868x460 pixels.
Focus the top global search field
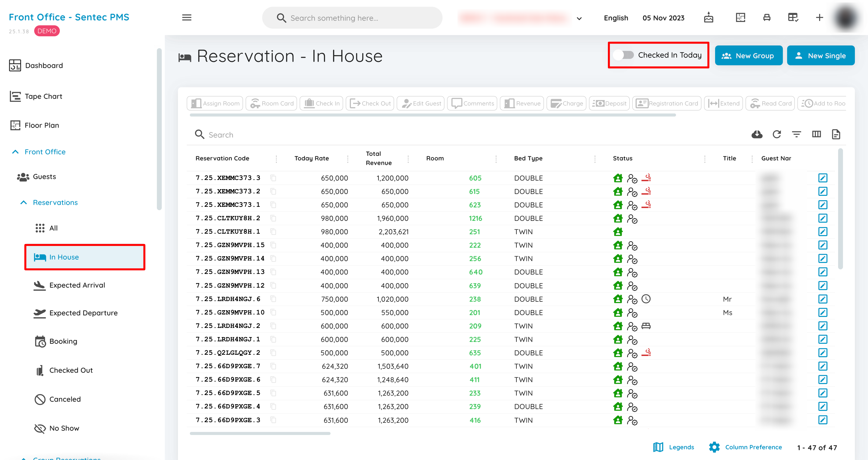tap(352, 18)
